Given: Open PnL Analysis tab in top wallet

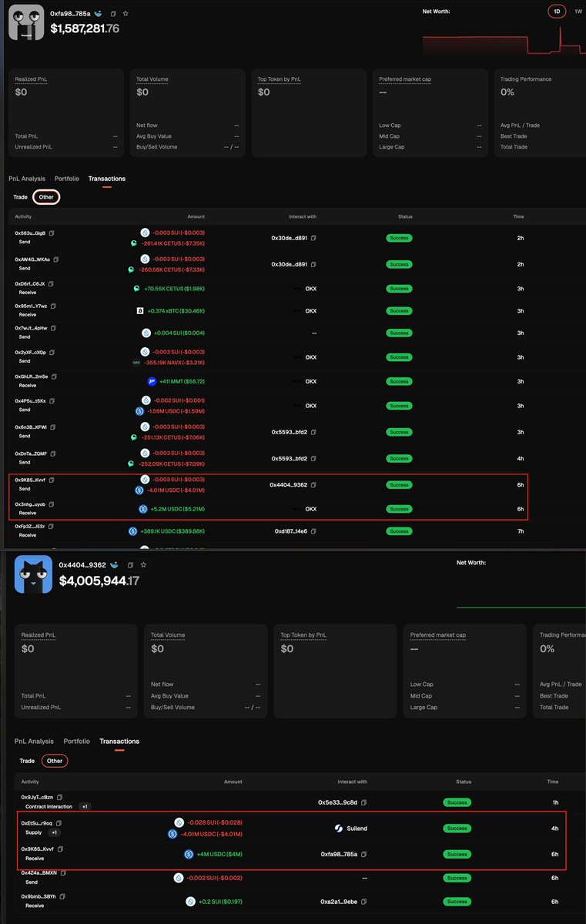Looking at the screenshot, I should [27, 179].
